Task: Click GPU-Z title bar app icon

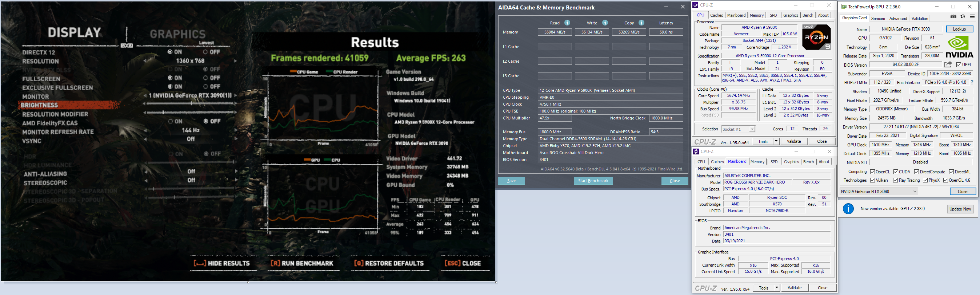Action: 844,7
